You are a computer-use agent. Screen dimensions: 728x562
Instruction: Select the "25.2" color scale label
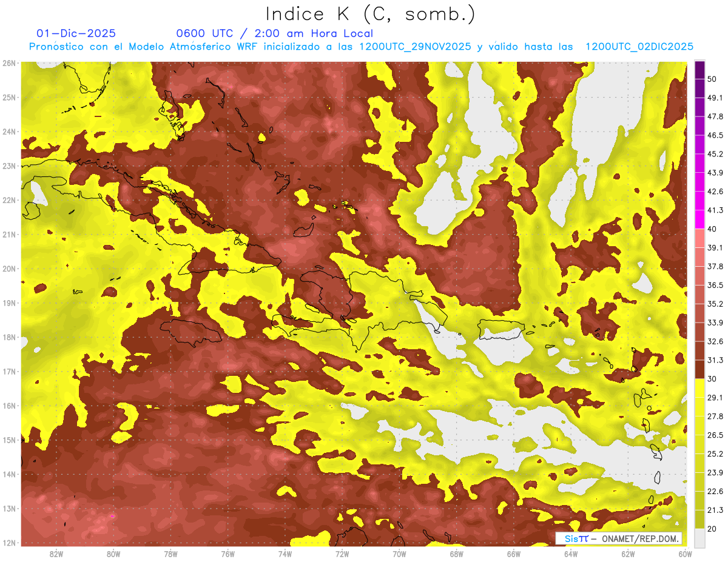click(x=715, y=453)
